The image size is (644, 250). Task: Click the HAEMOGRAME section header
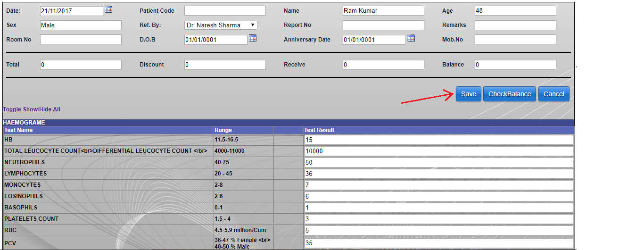click(24, 123)
